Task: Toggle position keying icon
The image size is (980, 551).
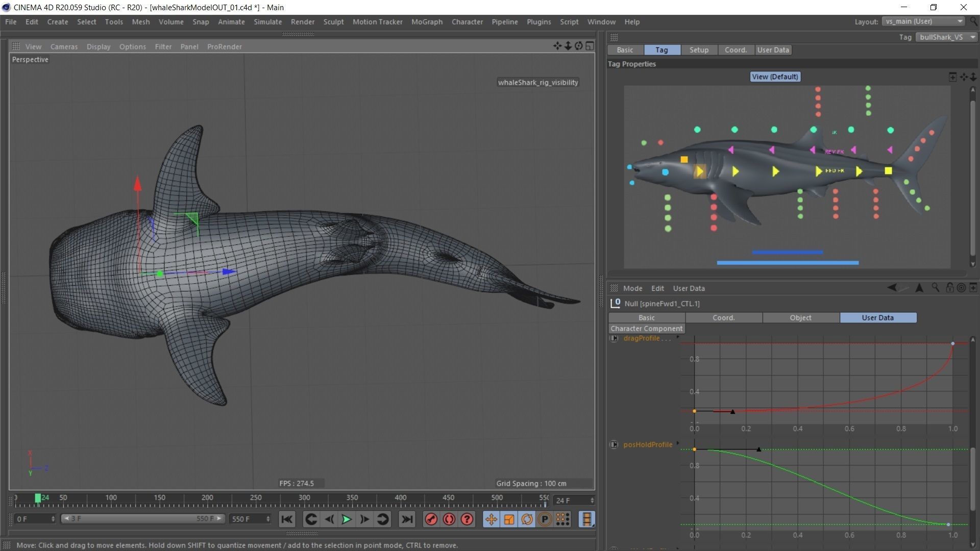Action: coord(491,519)
